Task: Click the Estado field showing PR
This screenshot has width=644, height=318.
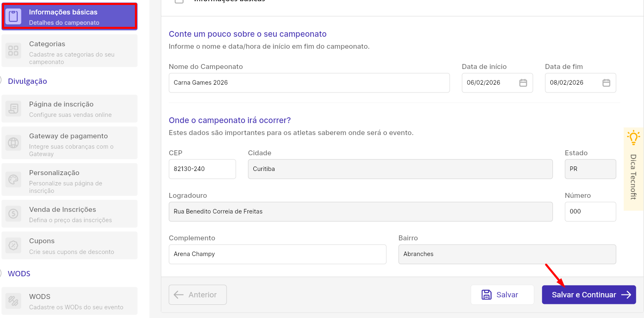Action: 590,169
